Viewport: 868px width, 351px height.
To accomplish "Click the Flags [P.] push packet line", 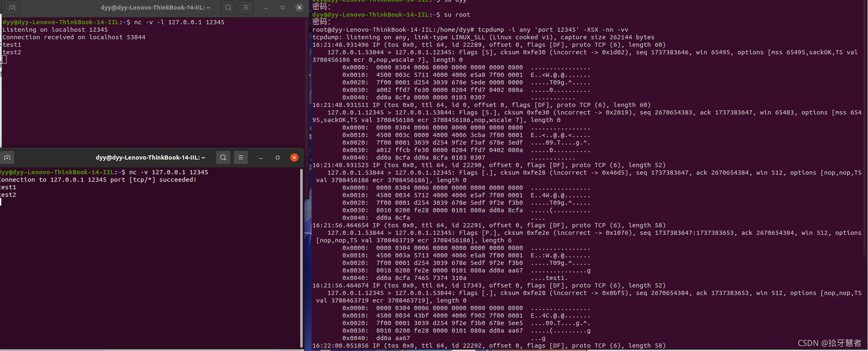I will [594, 233].
